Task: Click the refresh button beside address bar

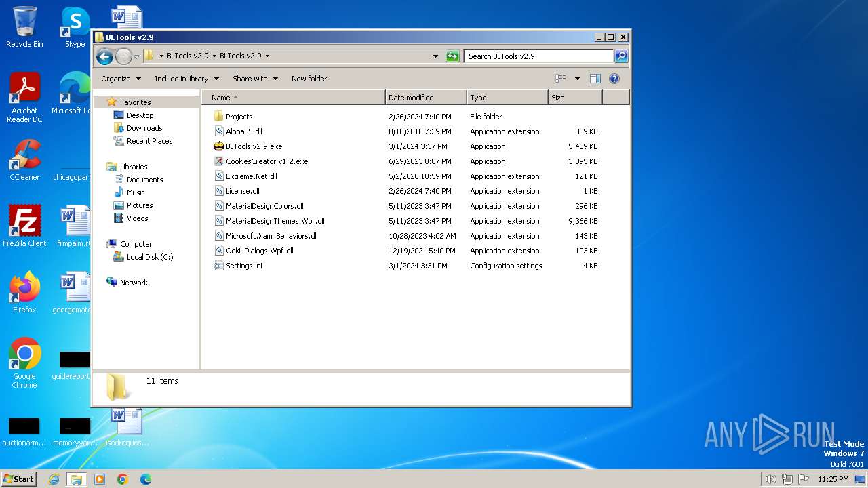Action: [x=452, y=56]
